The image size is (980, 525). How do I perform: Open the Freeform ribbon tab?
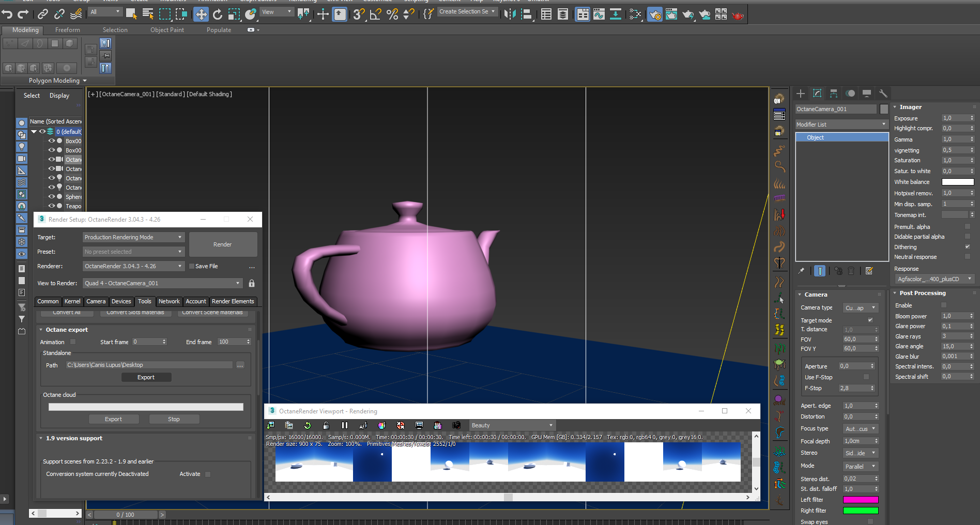coord(68,30)
